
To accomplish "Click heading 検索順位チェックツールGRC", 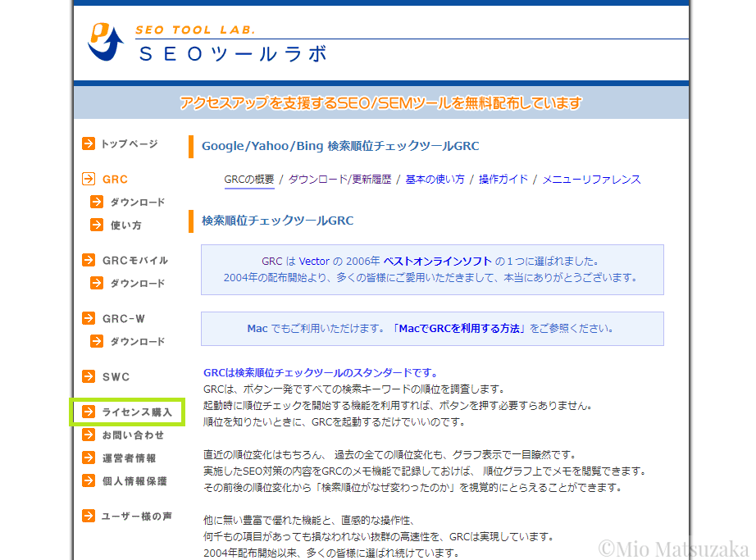I will pos(277,221).
